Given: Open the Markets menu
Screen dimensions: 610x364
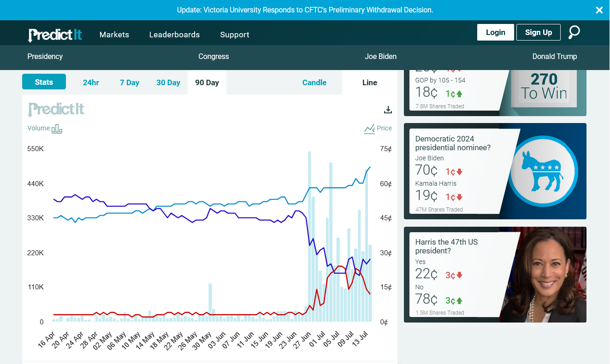Looking at the screenshot, I should pos(114,35).
